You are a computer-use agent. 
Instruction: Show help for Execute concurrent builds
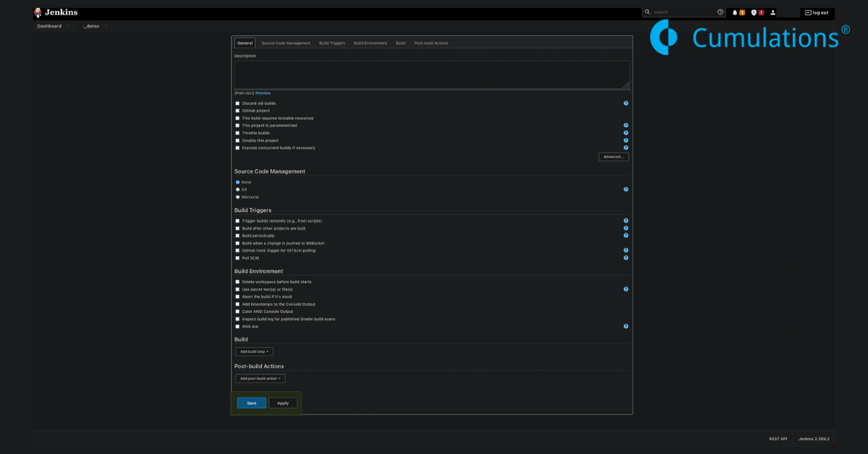pyautogui.click(x=626, y=147)
